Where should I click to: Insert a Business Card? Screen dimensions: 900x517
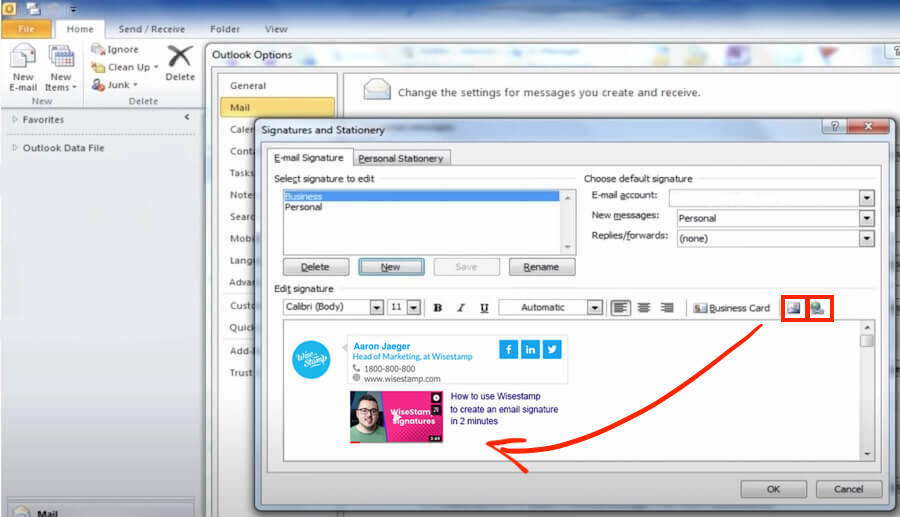coord(731,308)
